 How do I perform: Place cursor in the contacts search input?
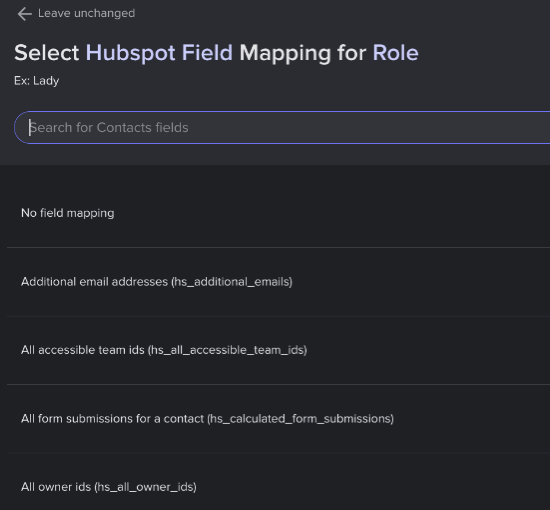coord(282,128)
